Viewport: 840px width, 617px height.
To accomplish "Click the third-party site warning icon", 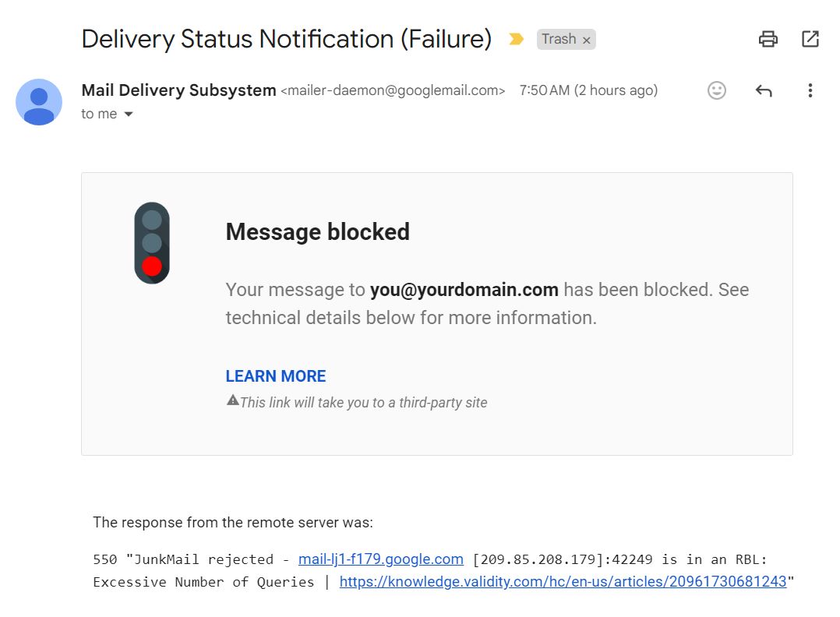I will 232,400.
